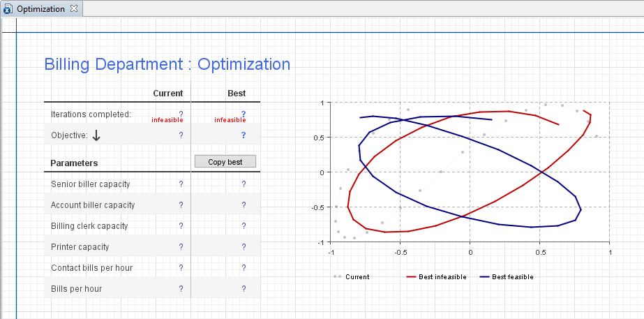This screenshot has height=319, width=644.
Task: Click the Current legend entry in chart
Action: 351,277
